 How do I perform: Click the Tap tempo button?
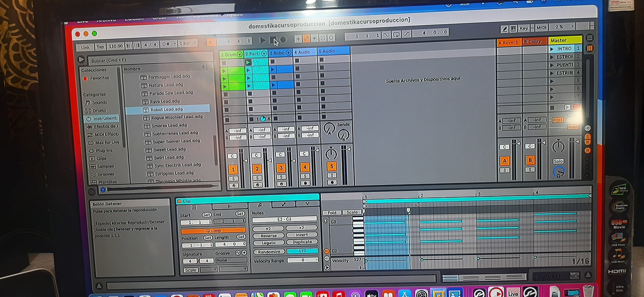click(100, 47)
